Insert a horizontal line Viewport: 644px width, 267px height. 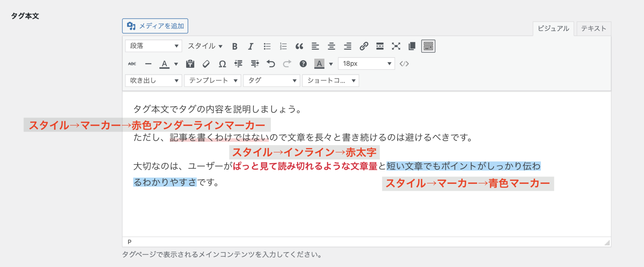tap(148, 64)
